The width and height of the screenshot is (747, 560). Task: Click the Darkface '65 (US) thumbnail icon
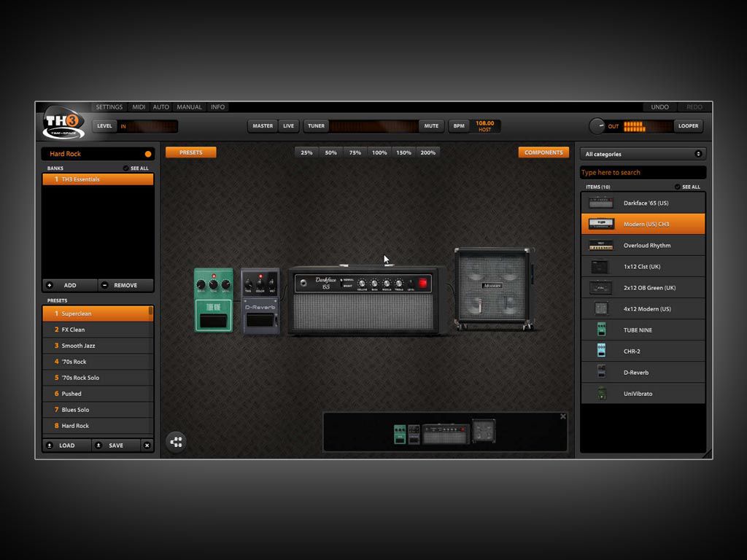click(601, 203)
